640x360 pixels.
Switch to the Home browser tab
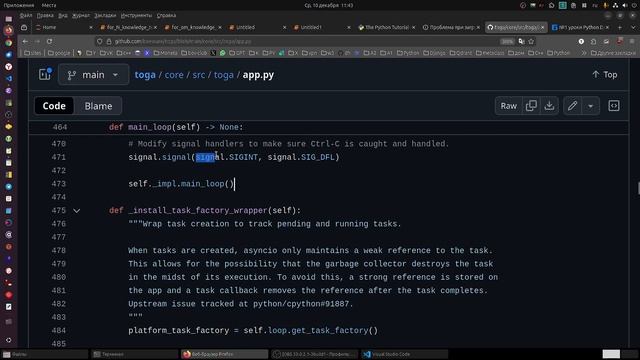[63, 27]
